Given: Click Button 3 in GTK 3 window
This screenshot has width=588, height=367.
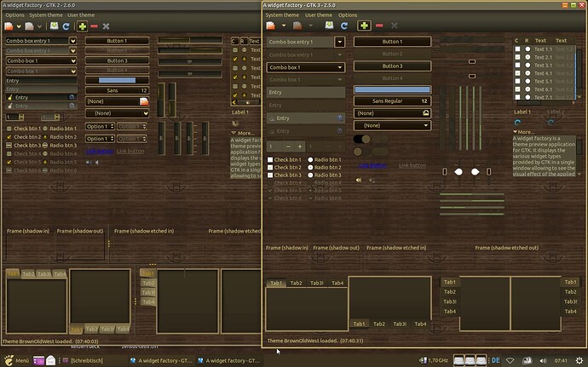Looking at the screenshot, I should point(392,66).
